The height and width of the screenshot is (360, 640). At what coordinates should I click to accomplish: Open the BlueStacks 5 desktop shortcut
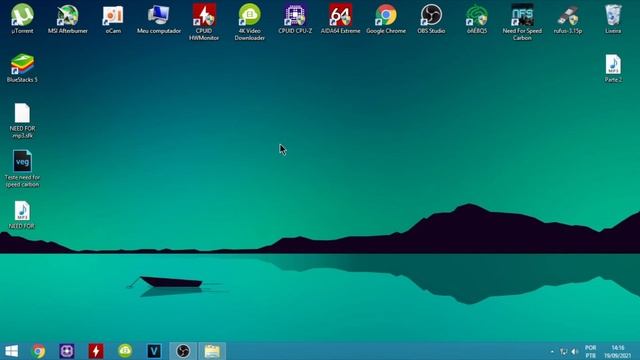(22, 68)
